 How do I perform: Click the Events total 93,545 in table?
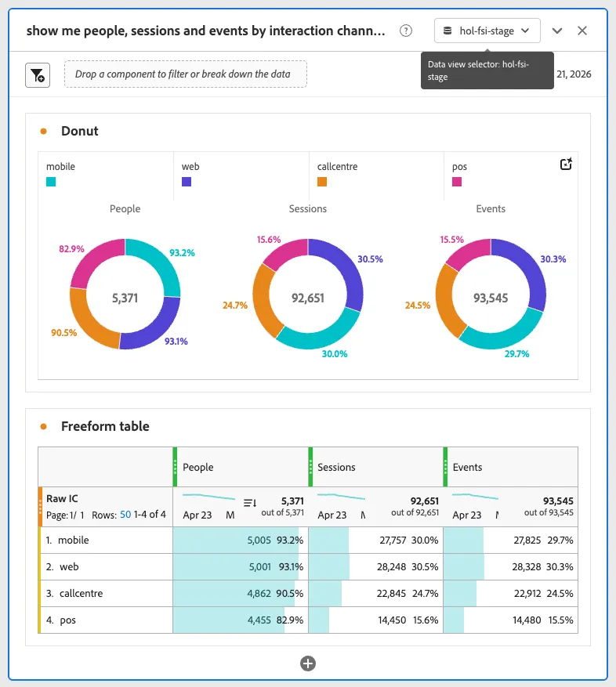point(558,501)
